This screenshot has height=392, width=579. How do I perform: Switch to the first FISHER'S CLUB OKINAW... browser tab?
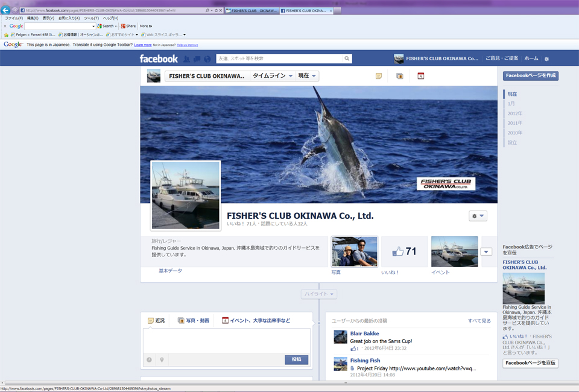click(251, 11)
